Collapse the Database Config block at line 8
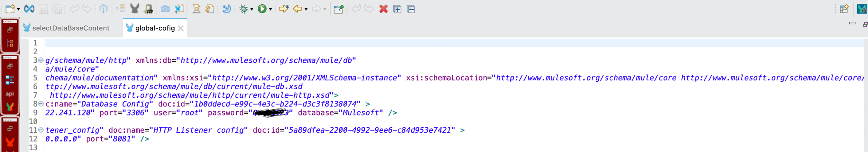Screen dimensions: 868x152 [41, 104]
